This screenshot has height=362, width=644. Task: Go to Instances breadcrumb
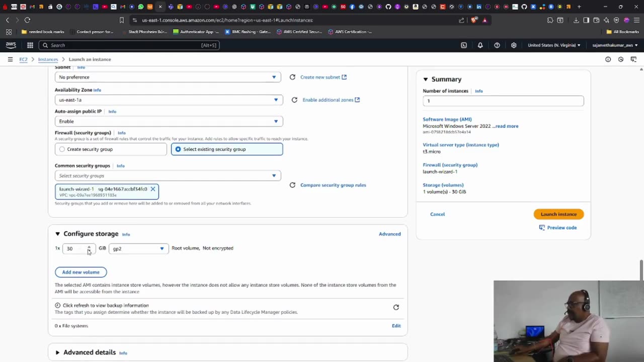point(48,59)
